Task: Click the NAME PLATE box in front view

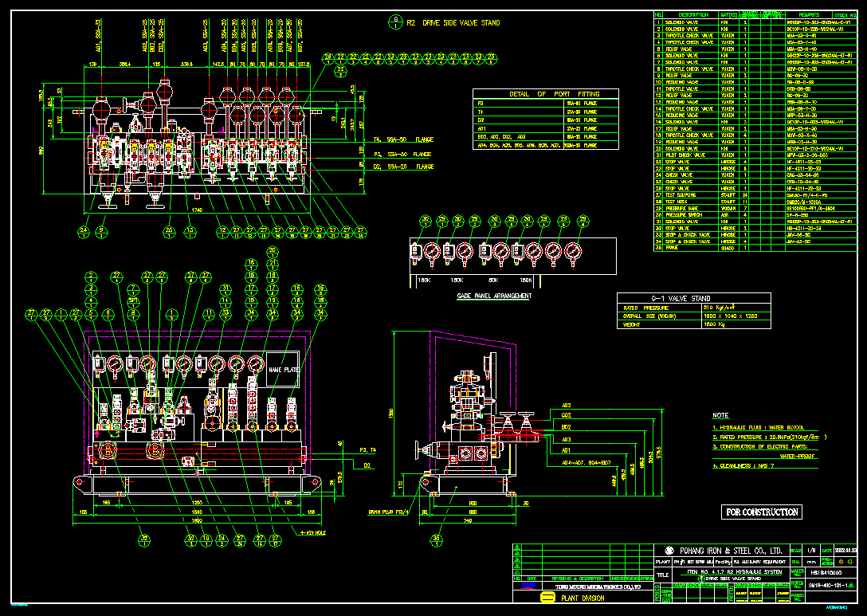Action: 283,370
